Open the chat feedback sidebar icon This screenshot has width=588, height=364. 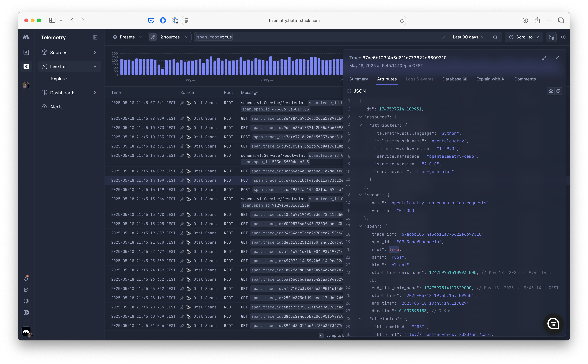tap(26, 290)
